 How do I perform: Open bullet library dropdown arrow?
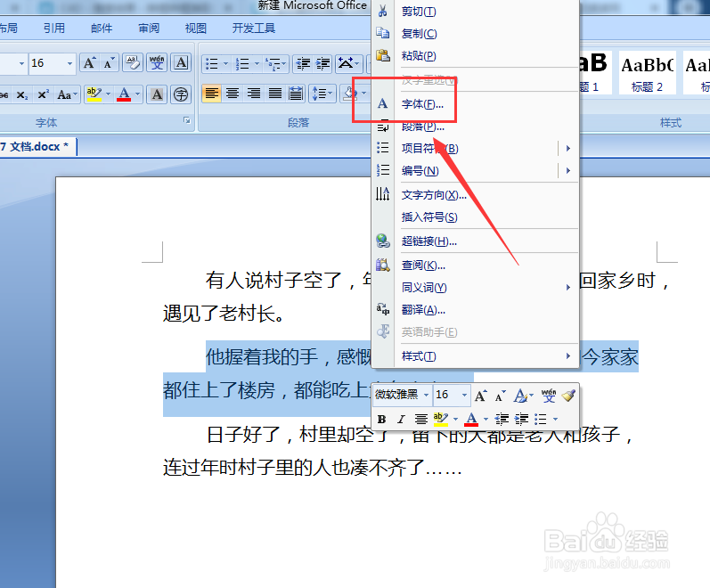pyautogui.click(x=226, y=64)
